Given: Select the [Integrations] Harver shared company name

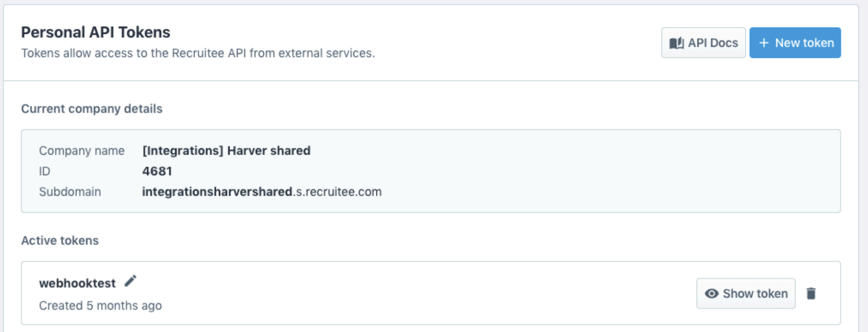Looking at the screenshot, I should pyautogui.click(x=226, y=151).
